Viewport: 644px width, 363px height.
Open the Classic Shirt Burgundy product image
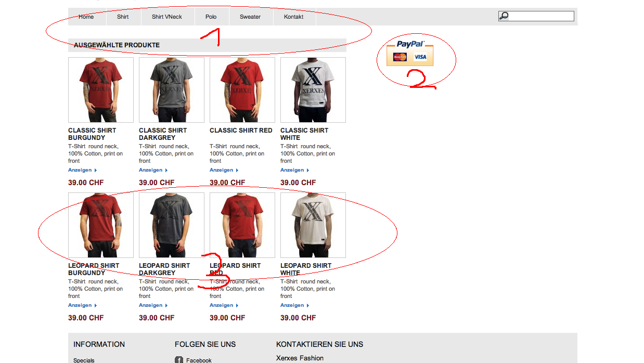click(x=101, y=90)
